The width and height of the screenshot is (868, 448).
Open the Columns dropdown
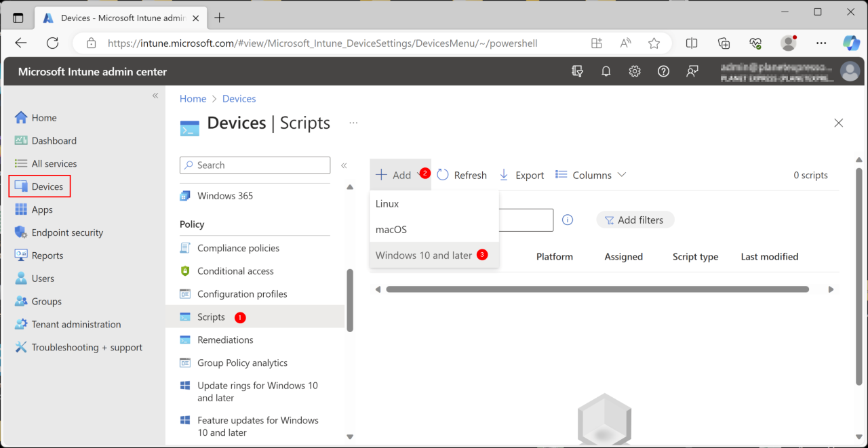pyautogui.click(x=591, y=175)
